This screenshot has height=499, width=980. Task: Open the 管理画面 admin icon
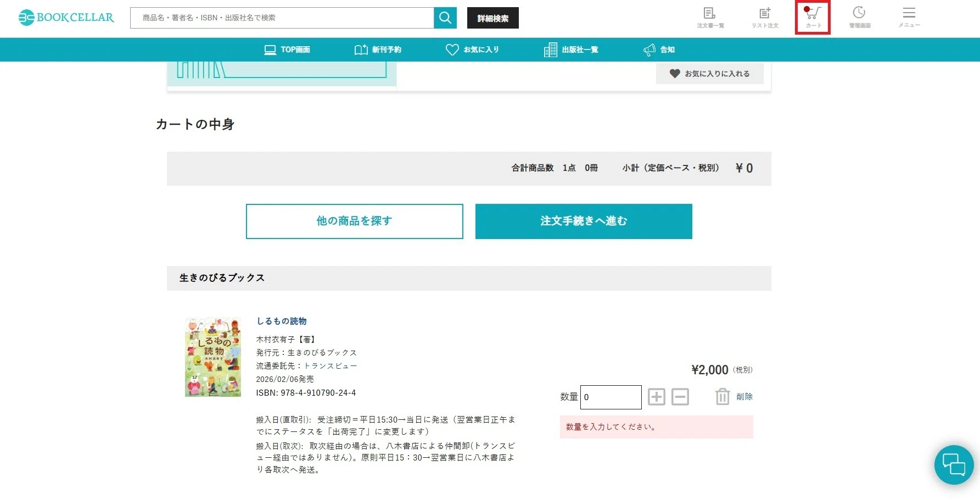point(860,18)
